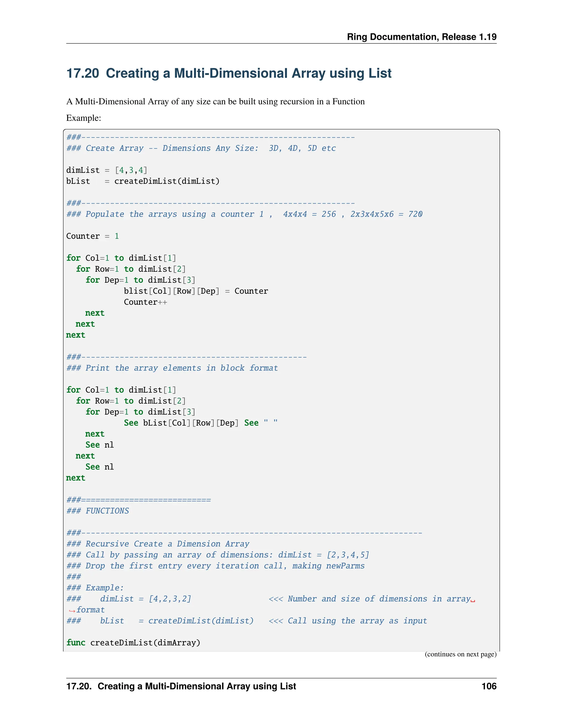The image size is (563, 728).
Task: Click page number '106' in the footer
Action: [489, 686]
